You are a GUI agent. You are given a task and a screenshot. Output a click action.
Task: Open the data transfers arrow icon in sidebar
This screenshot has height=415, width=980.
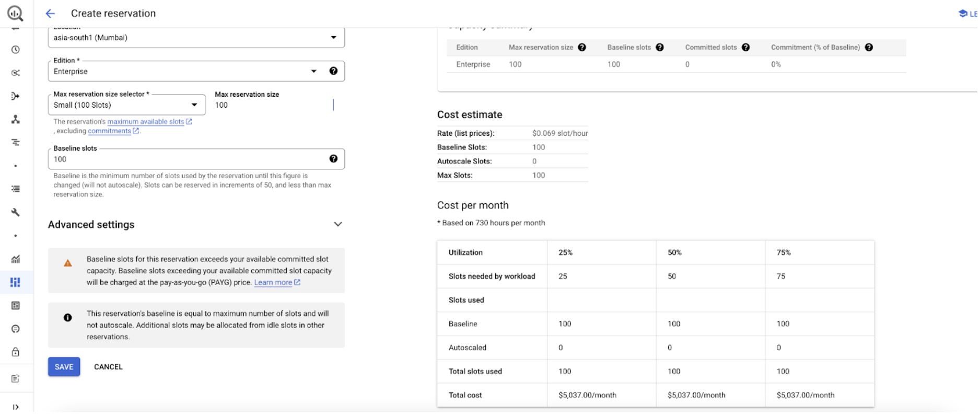[x=16, y=96]
